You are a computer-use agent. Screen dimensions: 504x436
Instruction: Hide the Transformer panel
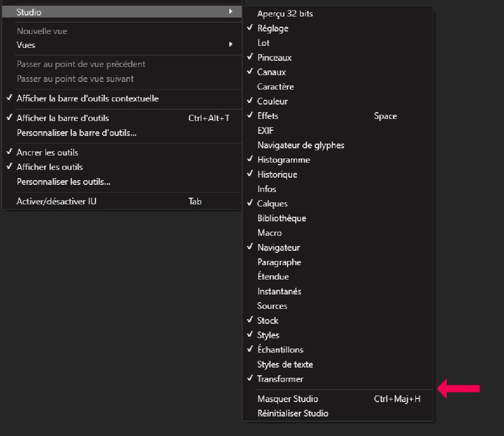point(338,379)
